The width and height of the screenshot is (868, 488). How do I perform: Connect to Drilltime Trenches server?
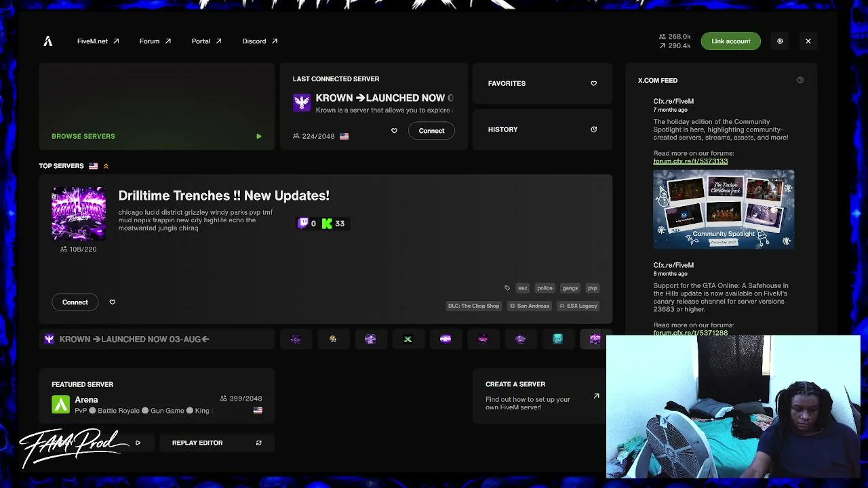pos(75,302)
